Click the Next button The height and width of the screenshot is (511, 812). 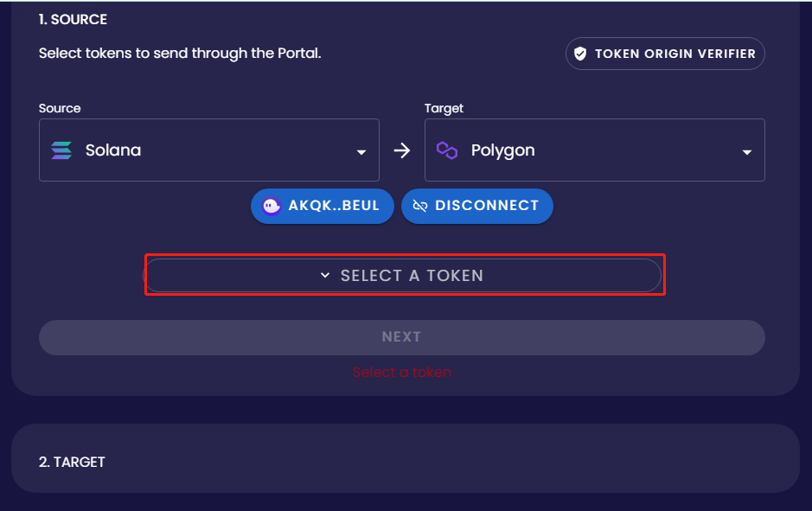pos(402,337)
